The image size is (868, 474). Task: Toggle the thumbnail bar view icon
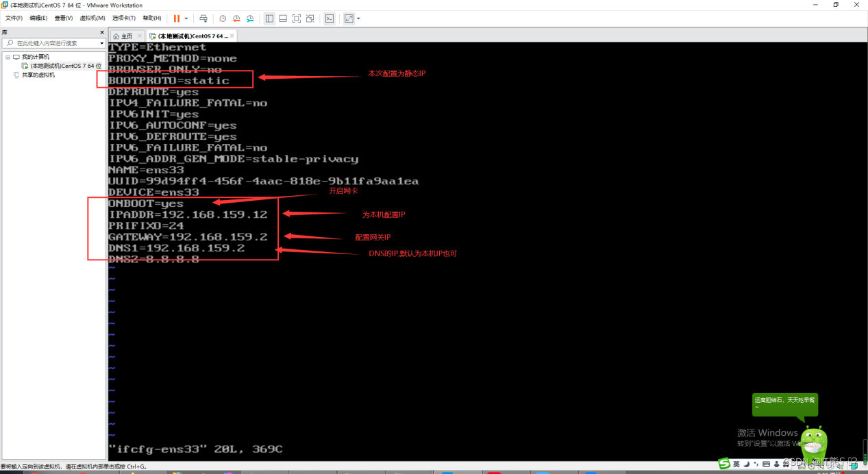[x=283, y=18]
